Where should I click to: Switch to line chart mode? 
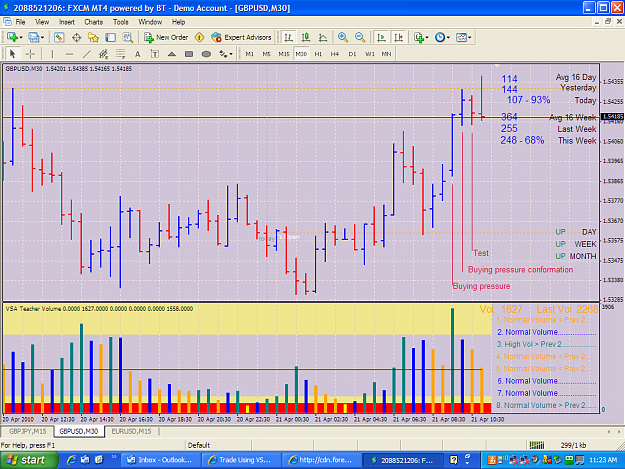pyautogui.click(x=323, y=37)
